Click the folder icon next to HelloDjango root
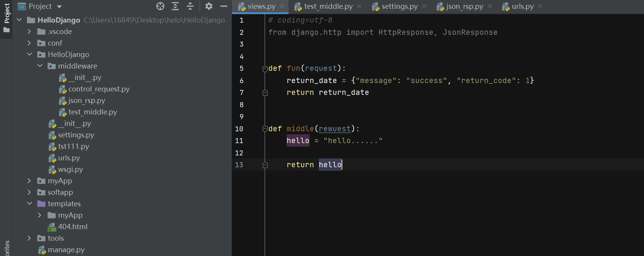The image size is (644, 256). (31, 20)
